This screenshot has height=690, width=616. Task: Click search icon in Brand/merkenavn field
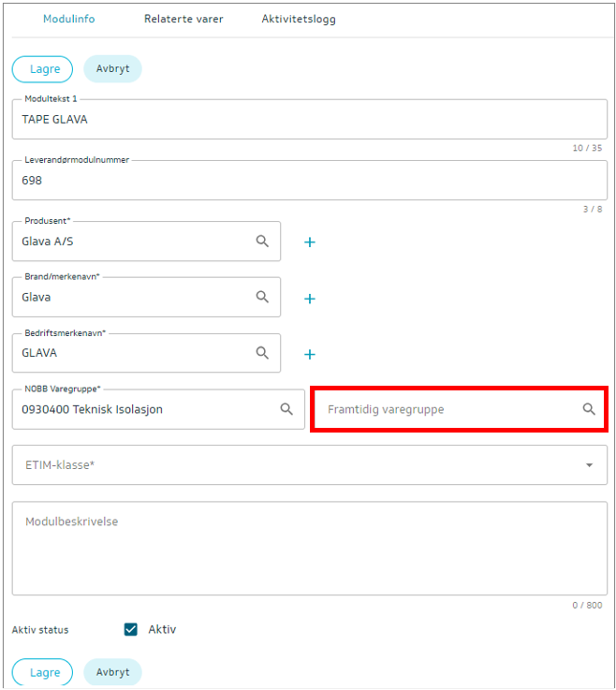pyautogui.click(x=262, y=297)
